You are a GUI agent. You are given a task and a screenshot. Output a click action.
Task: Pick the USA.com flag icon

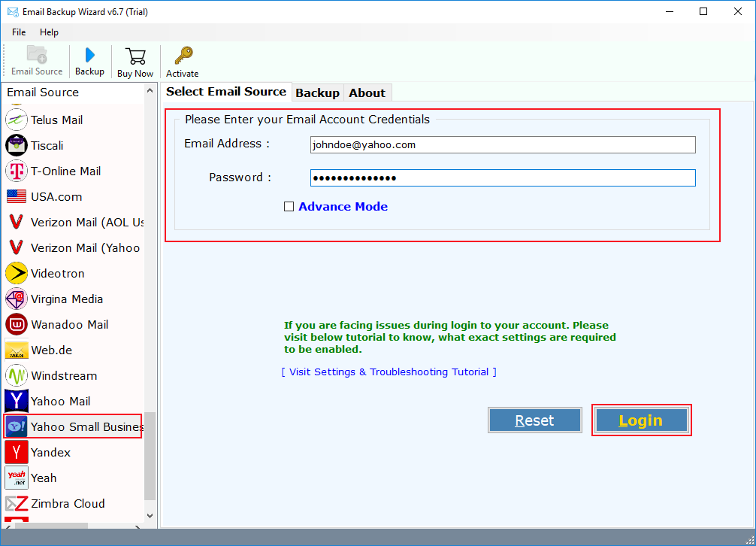(x=17, y=196)
